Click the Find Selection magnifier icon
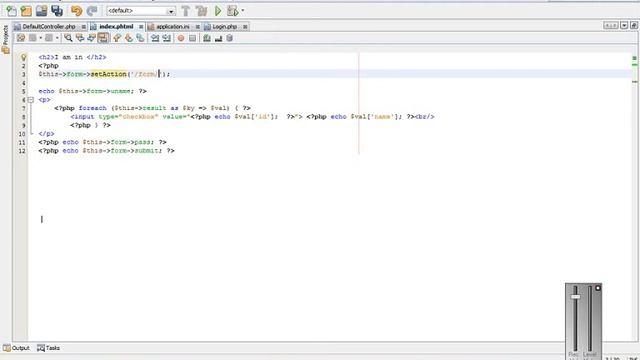 coord(68,38)
